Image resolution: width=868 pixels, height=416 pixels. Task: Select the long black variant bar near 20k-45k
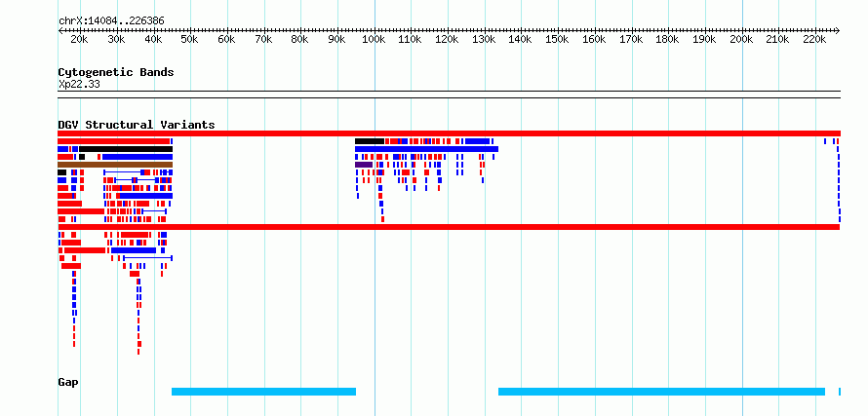(126, 149)
